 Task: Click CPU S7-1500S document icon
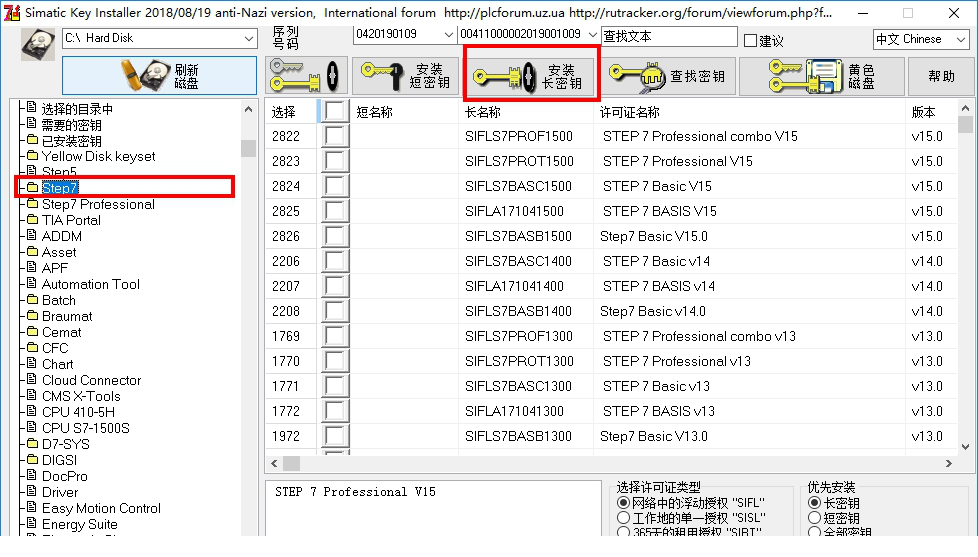32,427
